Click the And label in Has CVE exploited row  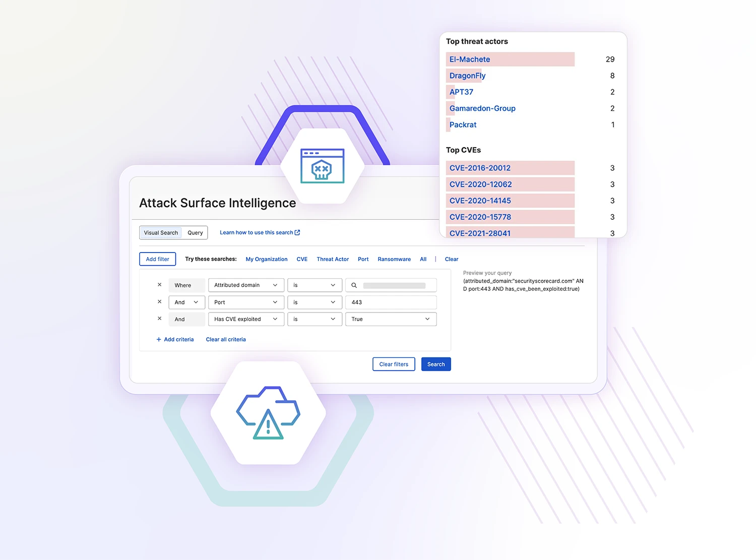tap(186, 319)
